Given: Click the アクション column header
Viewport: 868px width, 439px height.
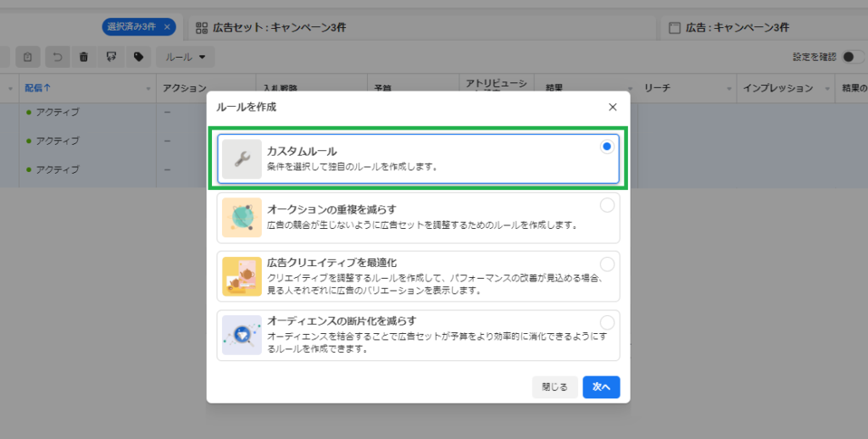Looking at the screenshot, I should click(x=184, y=88).
